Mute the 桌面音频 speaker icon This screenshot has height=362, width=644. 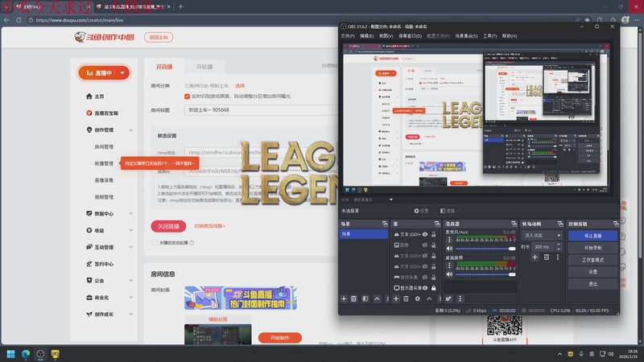[x=449, y=274]
